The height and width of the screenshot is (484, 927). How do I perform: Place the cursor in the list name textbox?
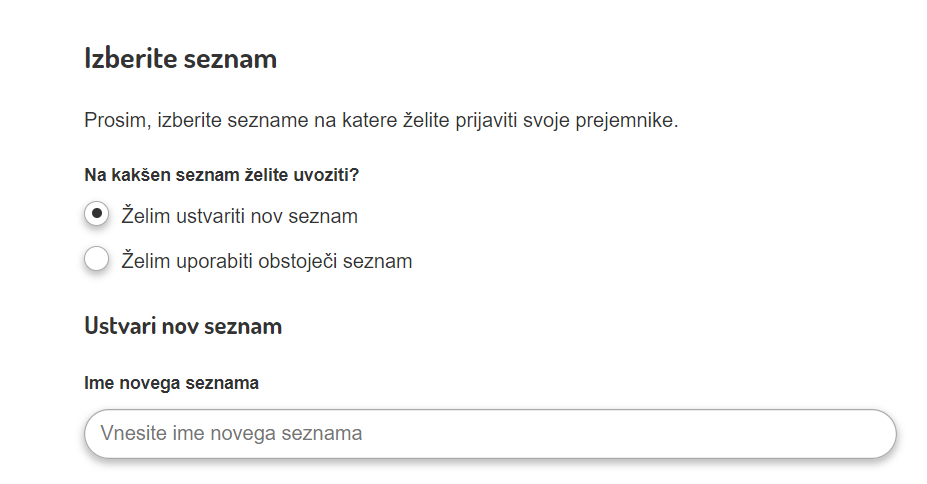(x=490, y=434)
